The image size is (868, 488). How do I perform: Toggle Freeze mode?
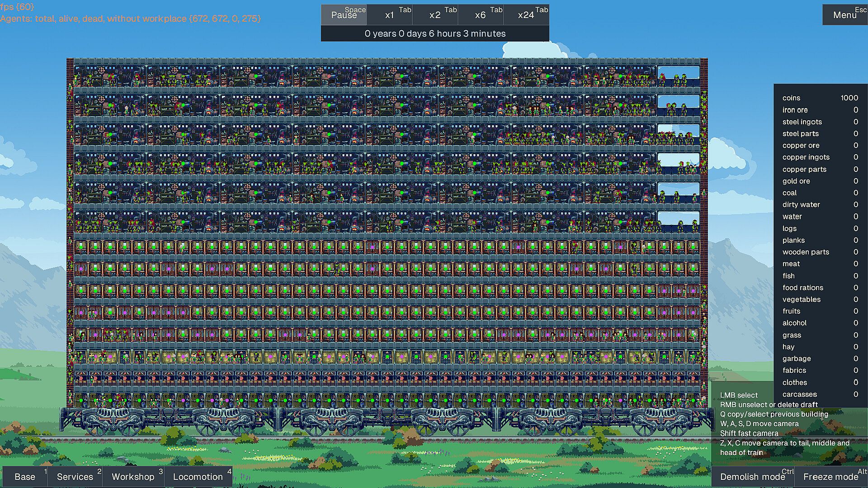point(831,477)
